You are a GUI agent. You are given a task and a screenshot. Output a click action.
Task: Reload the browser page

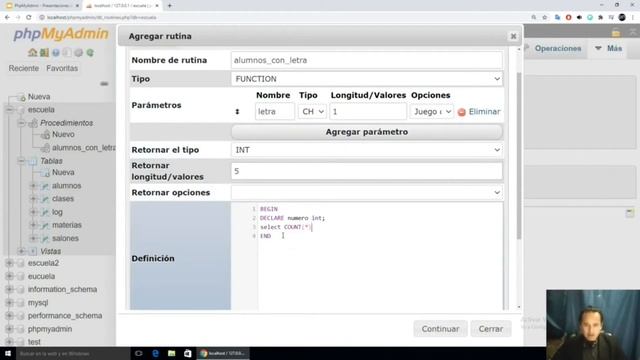29,17
